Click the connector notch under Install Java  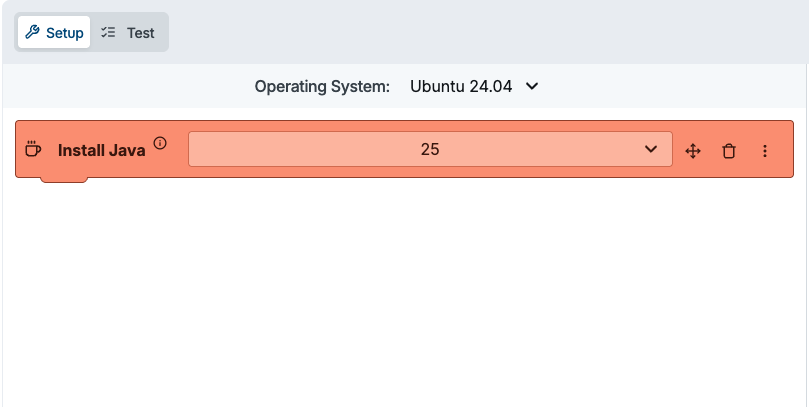tap(64, 180)
